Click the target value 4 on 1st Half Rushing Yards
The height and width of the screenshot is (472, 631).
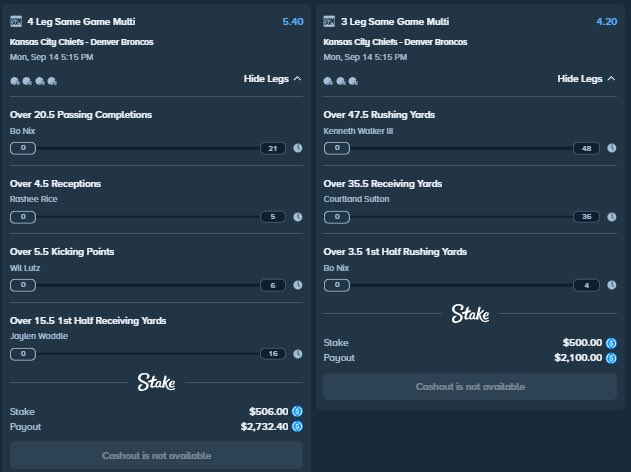pyautogui.click(x=586, y=285)
